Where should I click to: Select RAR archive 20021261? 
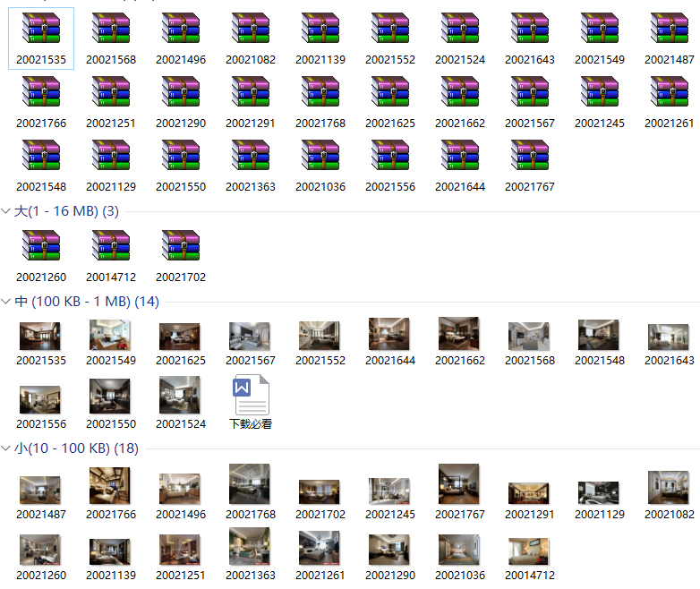pyautogui.click(x=670, y=91)
